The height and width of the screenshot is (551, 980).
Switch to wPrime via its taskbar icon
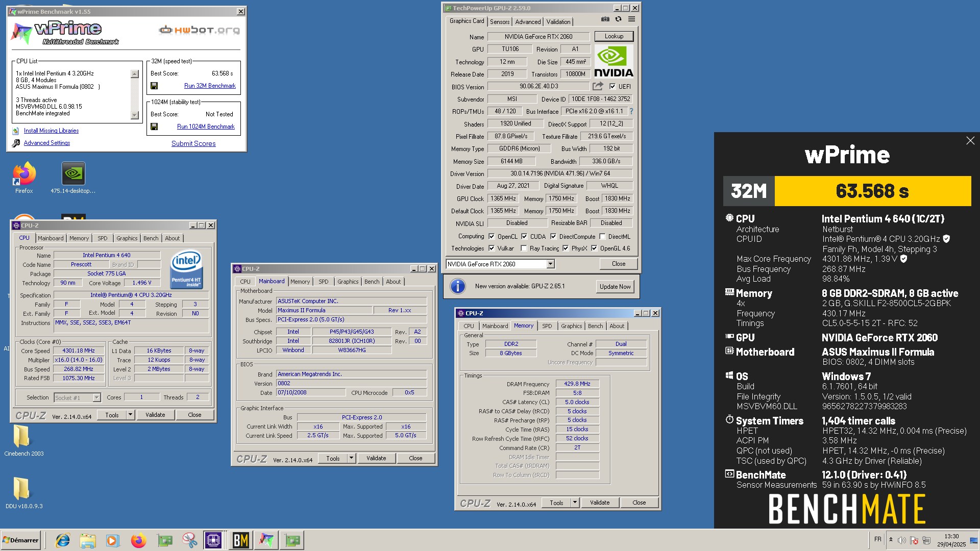(266, 540)
